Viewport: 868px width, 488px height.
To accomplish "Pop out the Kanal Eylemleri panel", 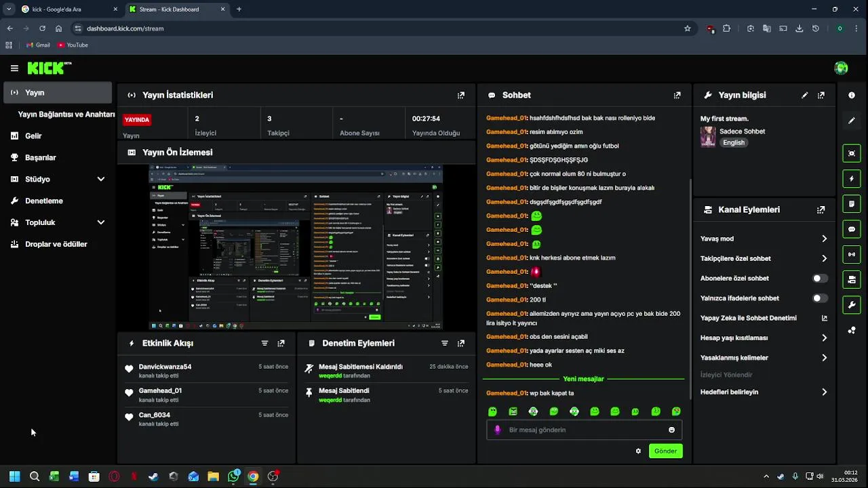I will pos(821,210).
